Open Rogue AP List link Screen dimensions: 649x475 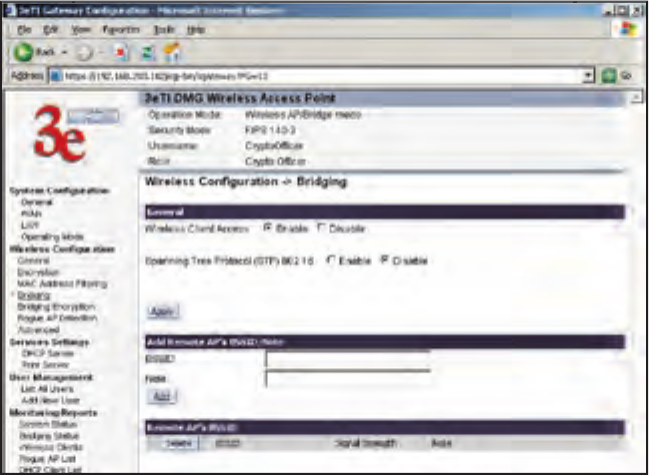[x=47, y=458]
